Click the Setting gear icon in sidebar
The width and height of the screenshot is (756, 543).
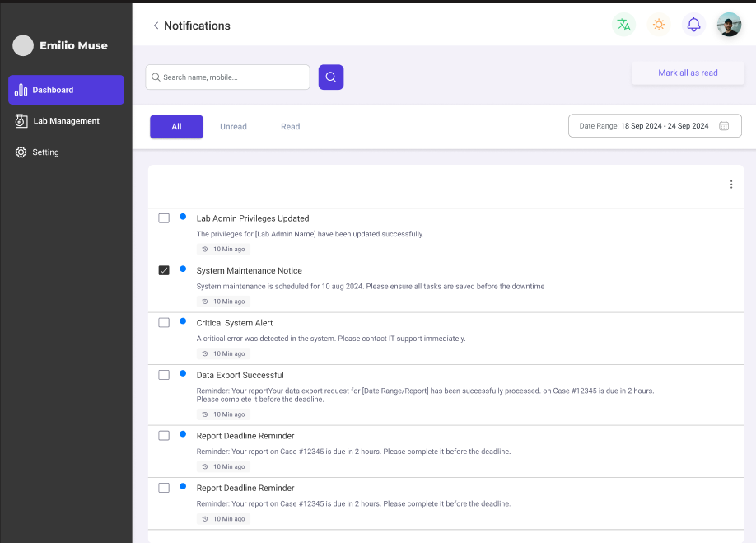[x=21, y=152]
